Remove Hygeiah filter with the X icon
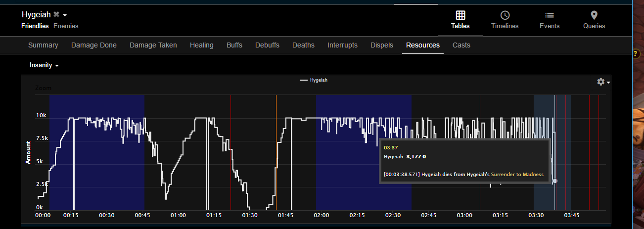 (56, 15)
